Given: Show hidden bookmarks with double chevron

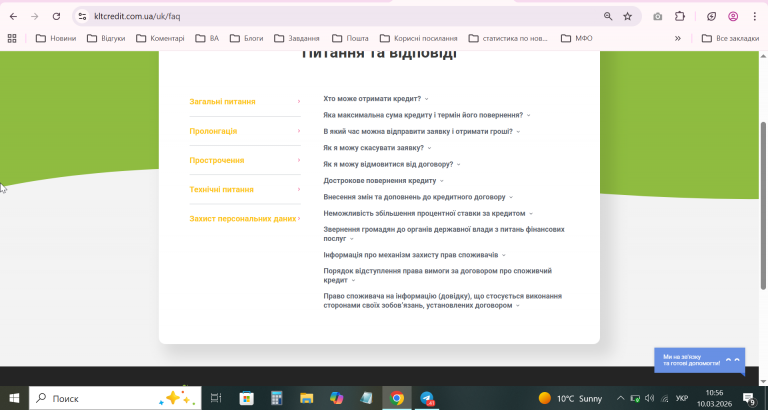Looking at the screenshot, I should click(678, 38).
